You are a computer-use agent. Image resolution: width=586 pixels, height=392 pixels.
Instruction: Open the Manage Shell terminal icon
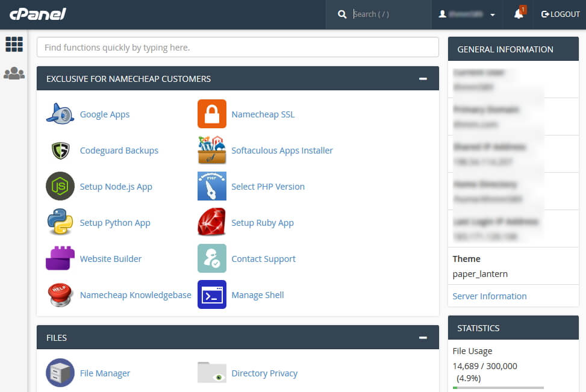212,294
